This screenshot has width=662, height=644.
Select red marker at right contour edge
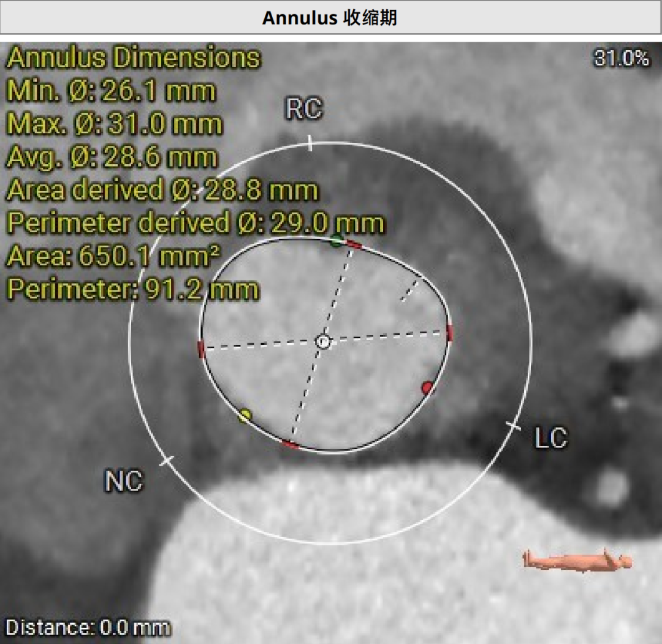pyautogui.click(x=450, y=333)
